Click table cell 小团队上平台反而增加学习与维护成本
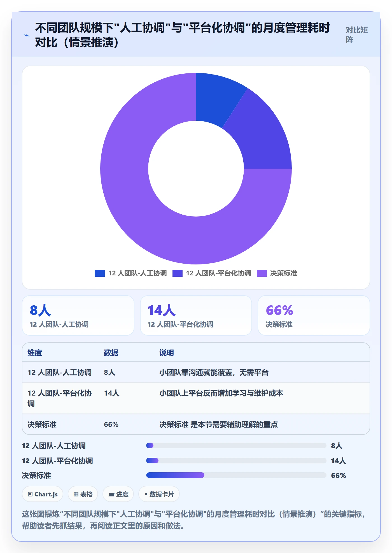This screenshot has height=553, width=392. point(221,393)
